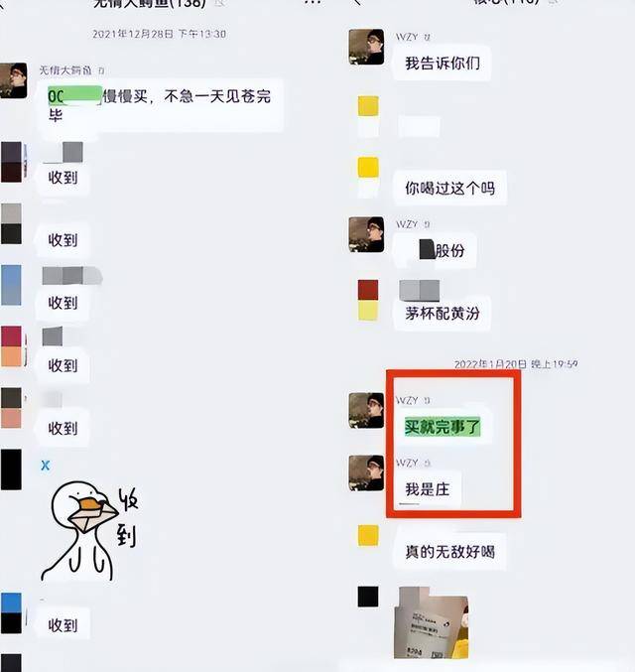Viewport: 635px width, 672px height.
Task: Tap WZY's avatar beside 股份 message
Action: (x=366, y=234)
